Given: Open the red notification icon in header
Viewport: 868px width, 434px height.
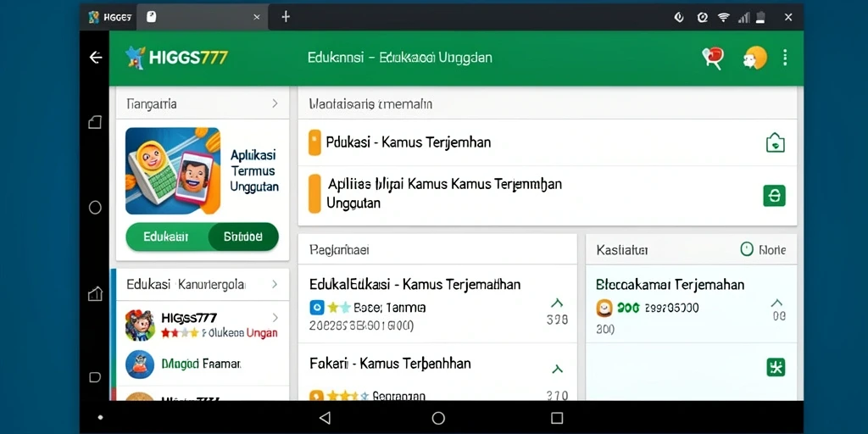Looking at the screenshot, I should point(712,58).
